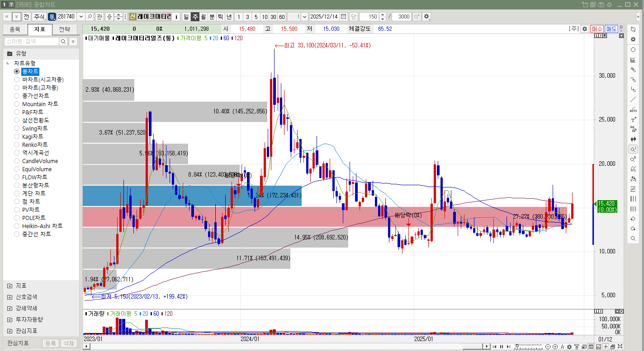The height and width of the screenshot is (351, 644).
Task: Click the candlestick icon in the right toolbar
Action: coord(633,139)
